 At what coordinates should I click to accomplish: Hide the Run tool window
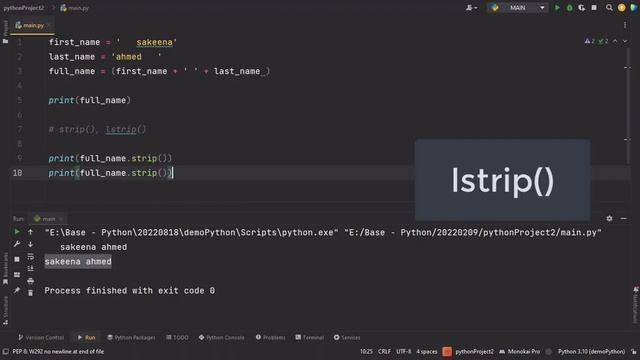623,218
